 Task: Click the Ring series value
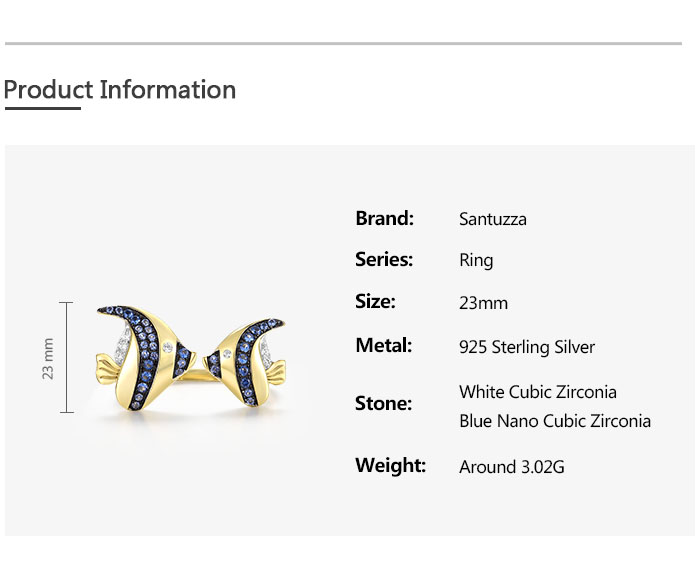point(476,261)
